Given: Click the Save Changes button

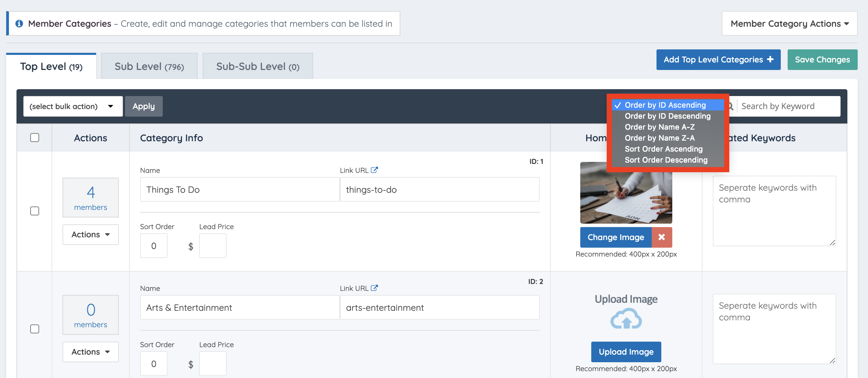Looking at the screenshot, I should pos(822,59).
